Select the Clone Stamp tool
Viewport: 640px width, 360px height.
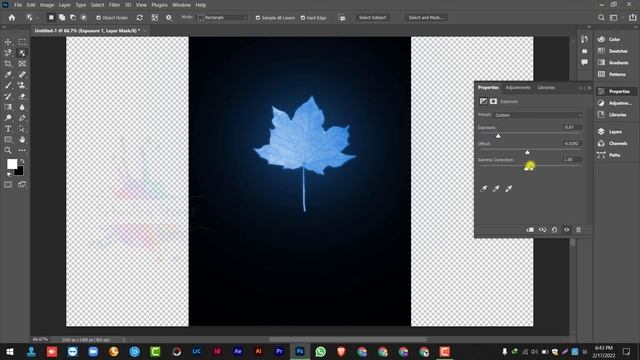tap(22, 85)
